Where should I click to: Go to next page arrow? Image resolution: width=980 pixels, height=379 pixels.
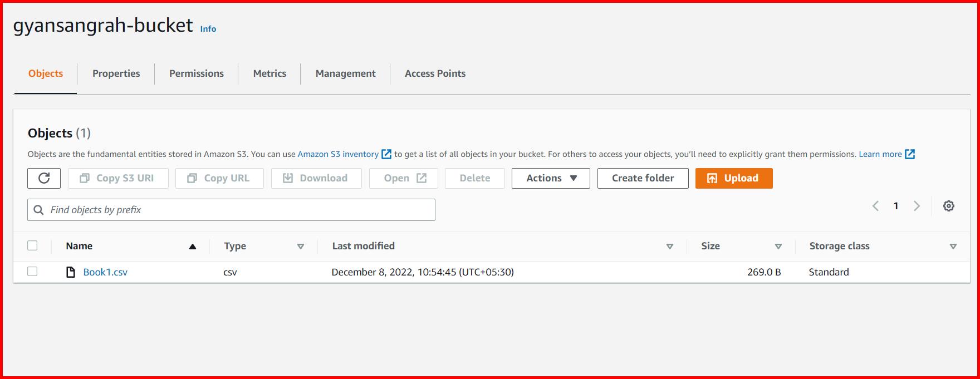(x=917, y=206)
